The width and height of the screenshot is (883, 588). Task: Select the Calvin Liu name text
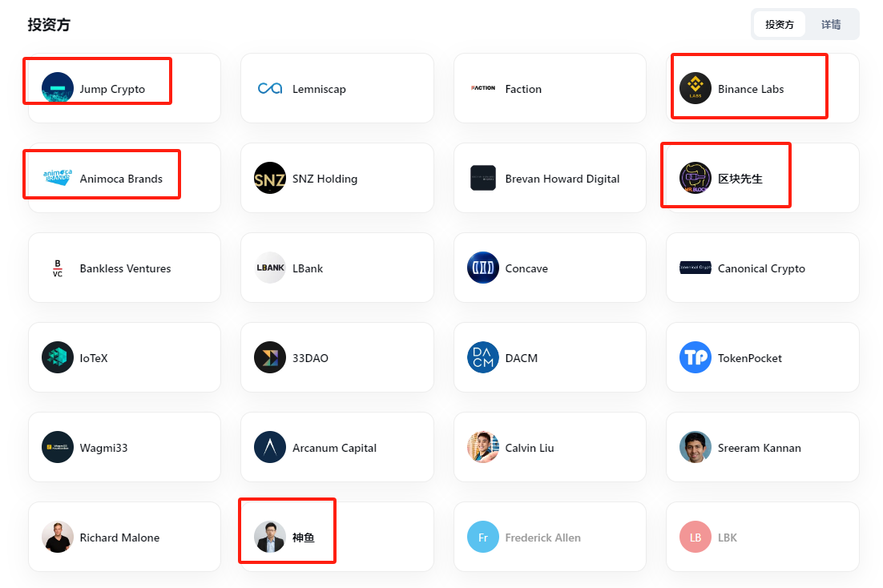click(530, 448)
